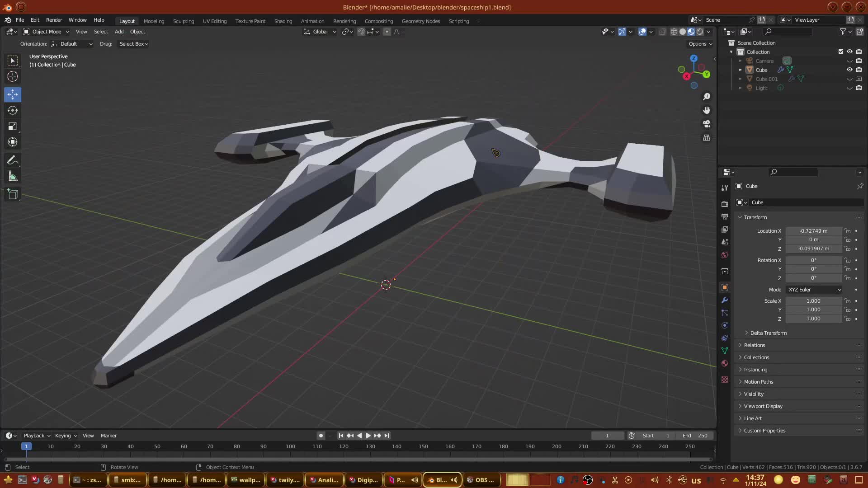This screenshot has width=868, height=488.
Task: Open the Material properties tab icon
Action: pos(725,363)
